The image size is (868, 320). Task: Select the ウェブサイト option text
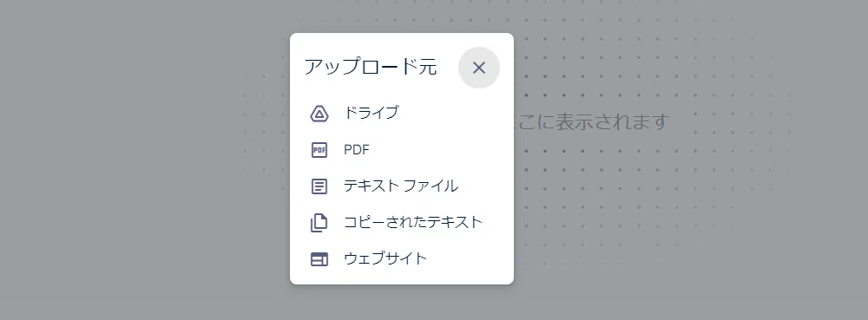click(385, 258)
